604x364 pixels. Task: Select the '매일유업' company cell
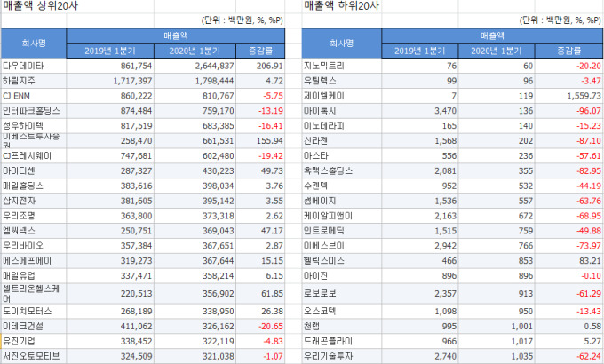click(x=34, y=276)
